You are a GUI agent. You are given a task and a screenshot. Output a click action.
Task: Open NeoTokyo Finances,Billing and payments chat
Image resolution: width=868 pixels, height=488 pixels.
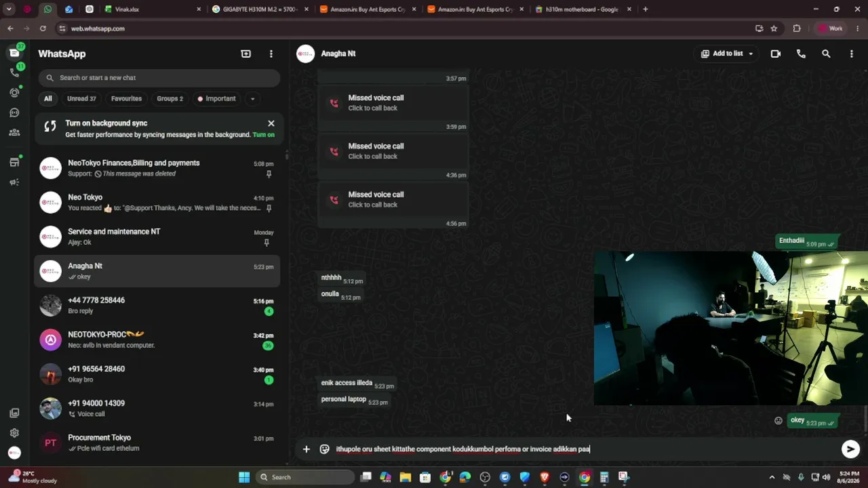click(157, 168)
